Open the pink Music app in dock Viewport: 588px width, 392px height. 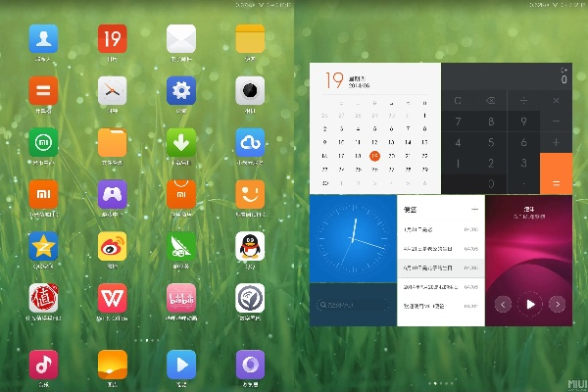coord(43,364)
